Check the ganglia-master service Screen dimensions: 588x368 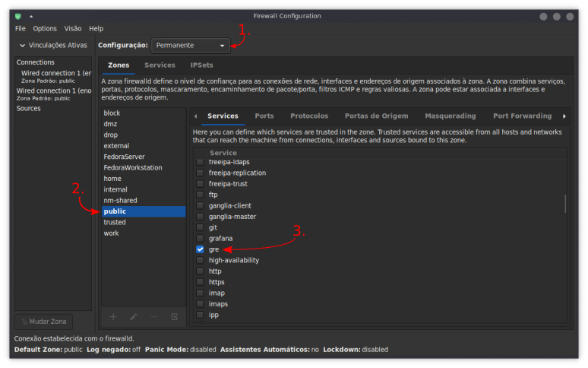click(200, 217)
